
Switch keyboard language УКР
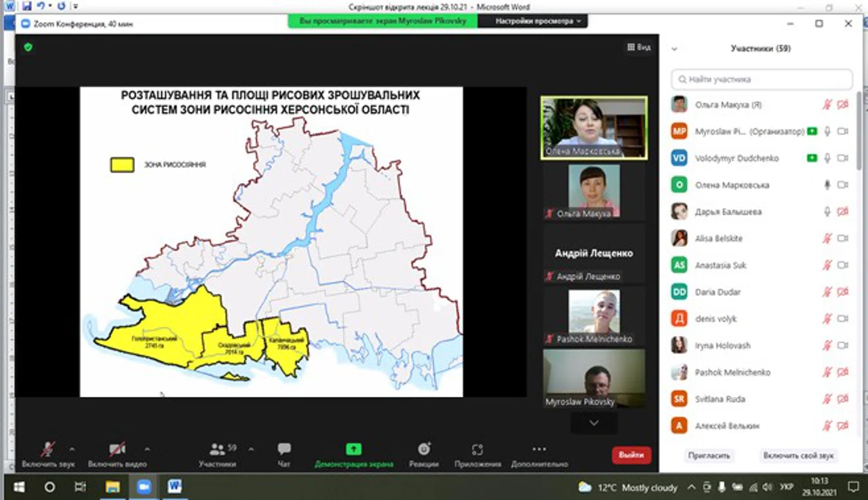point(787,488)
